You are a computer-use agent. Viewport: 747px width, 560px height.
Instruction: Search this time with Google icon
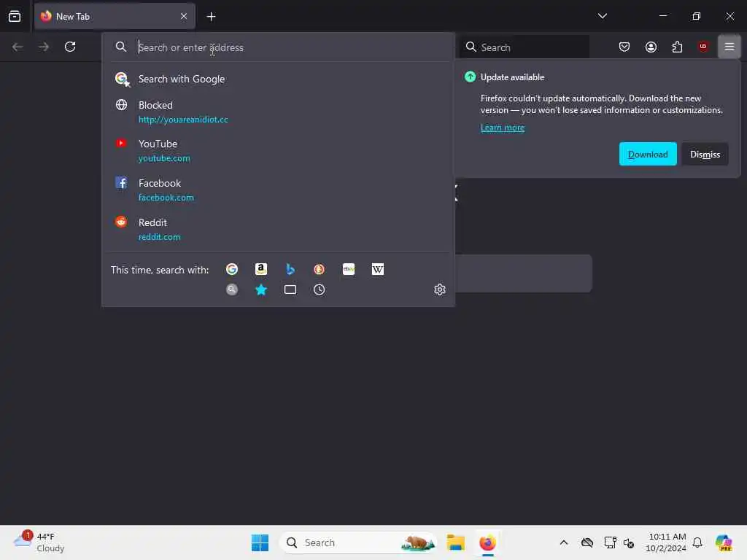click(x=232, y=270)
